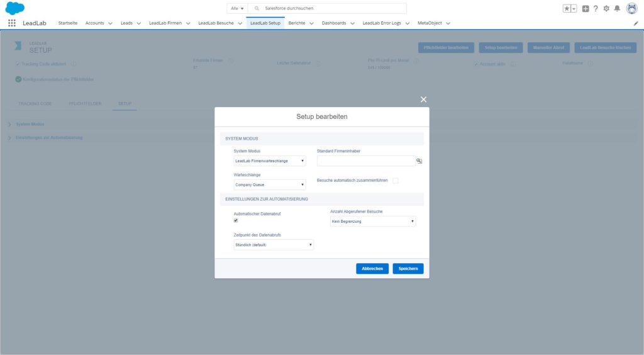Screen dimensions: 644x355
Task: Click the magnifier icon in the search bar
Action: click(257, 8)
